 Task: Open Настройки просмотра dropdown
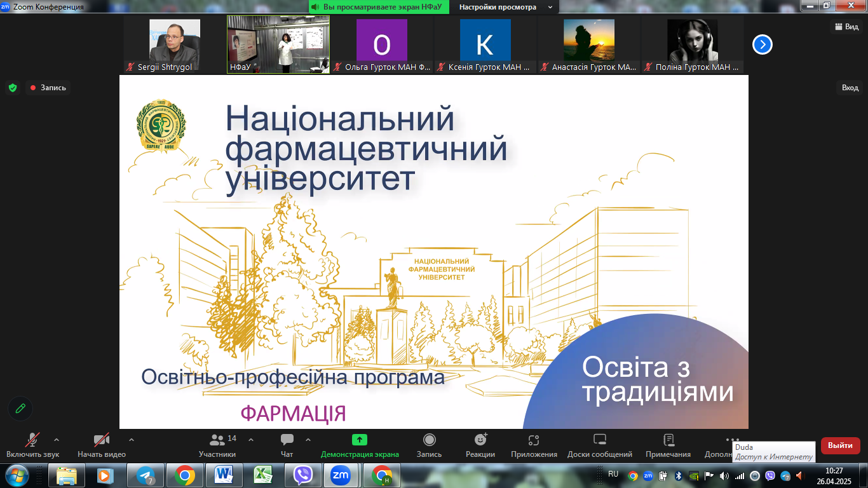point(505,7)
